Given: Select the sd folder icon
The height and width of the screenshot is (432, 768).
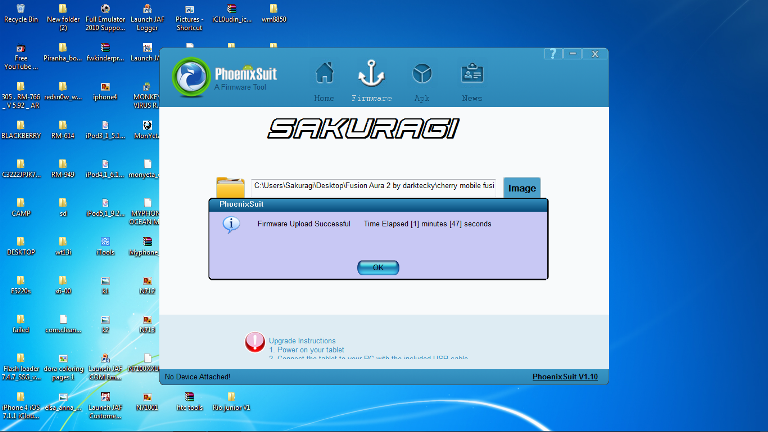Looking at the screenshot, I should [63, 208].
